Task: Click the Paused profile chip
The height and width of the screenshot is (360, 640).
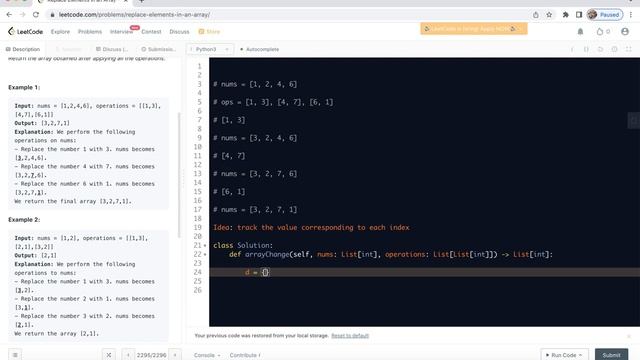Action: (605, 15)
